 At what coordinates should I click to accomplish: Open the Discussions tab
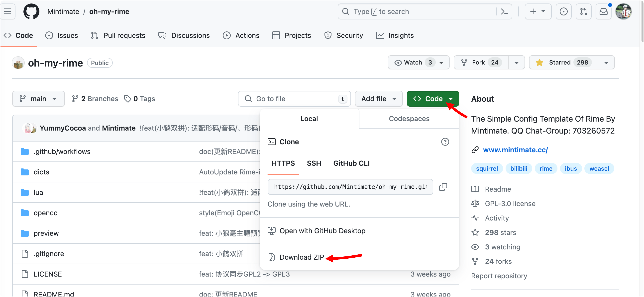pyautogui.click(x=184, y=35)
